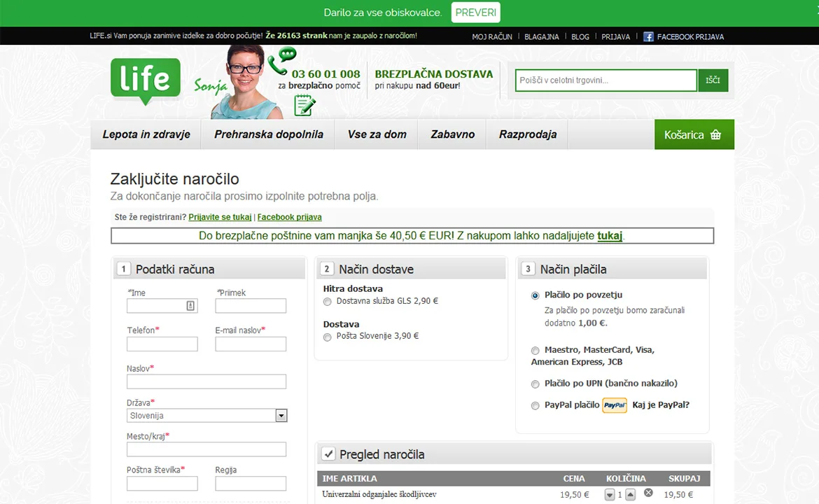Increase quantity of Univerzalni odganjalec

631,495
